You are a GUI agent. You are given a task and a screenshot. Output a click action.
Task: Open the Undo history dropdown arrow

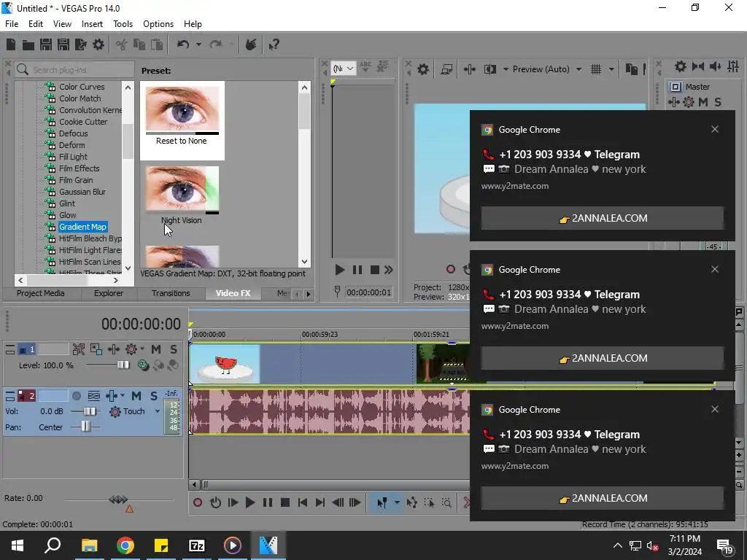coord(198,44)
